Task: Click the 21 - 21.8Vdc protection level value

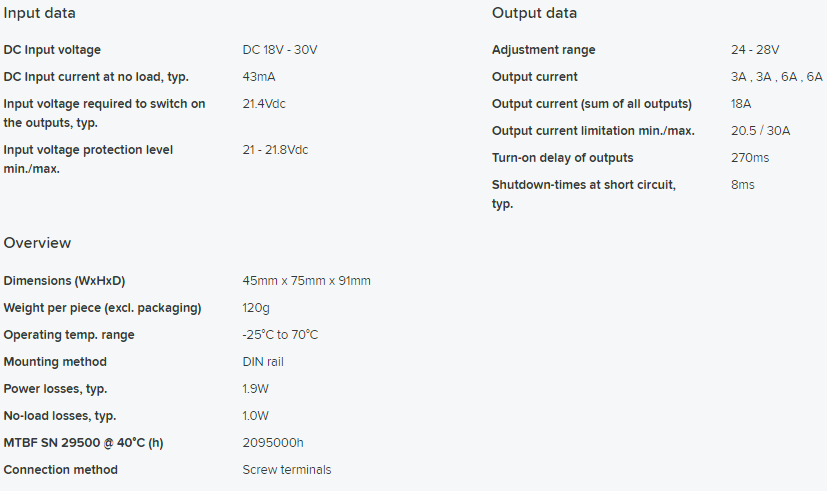Action: pyautogui.click(x=275, y=150)
